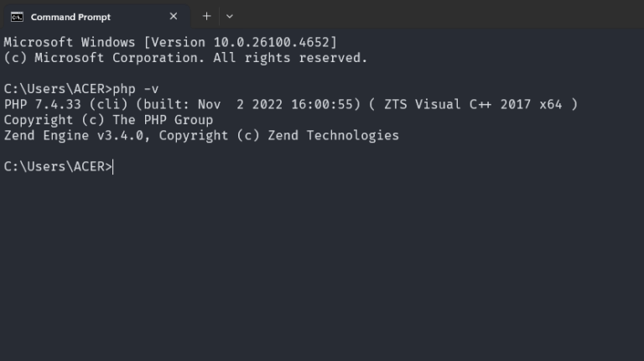This screenshot has width=644, height=361.
Task: Click 'Copyright (c) The PHP Group' line
Action: (108, 120)
